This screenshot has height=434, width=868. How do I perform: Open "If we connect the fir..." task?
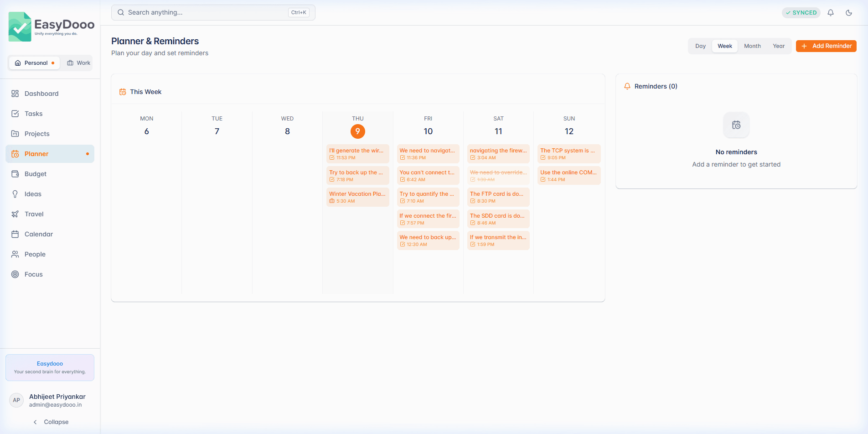coord(428,219)
